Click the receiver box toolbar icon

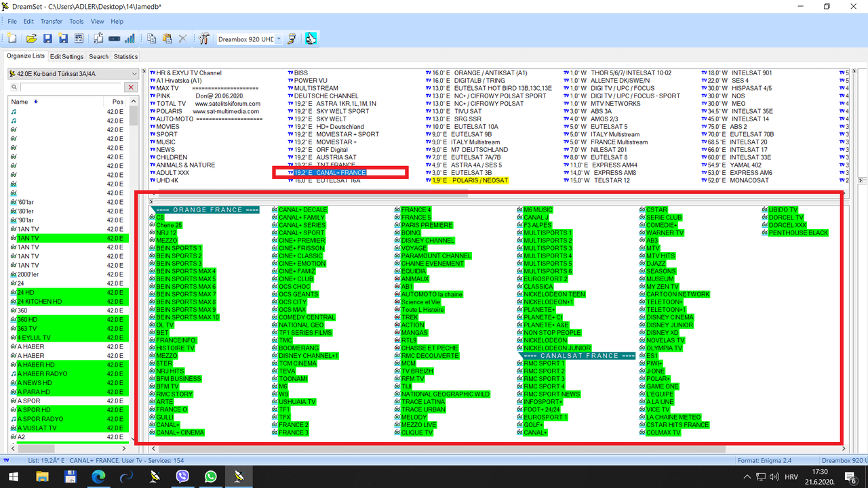[114, 39]
